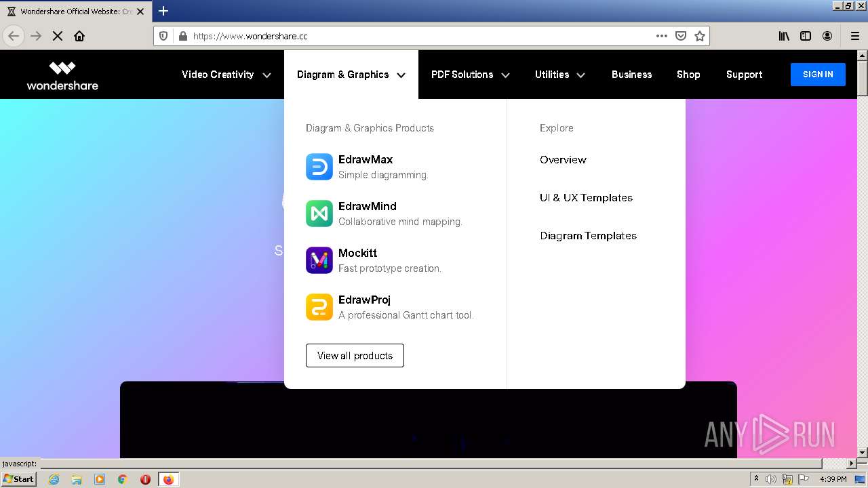Open the EdrawMax product icon
The height and width of the screenshot is (488, 868).
319,167
